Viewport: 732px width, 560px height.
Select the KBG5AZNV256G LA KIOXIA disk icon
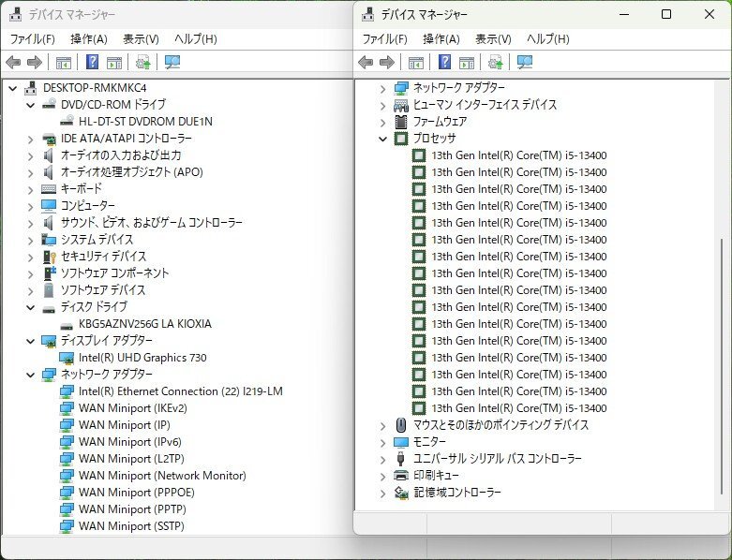(x=67, y=324)
